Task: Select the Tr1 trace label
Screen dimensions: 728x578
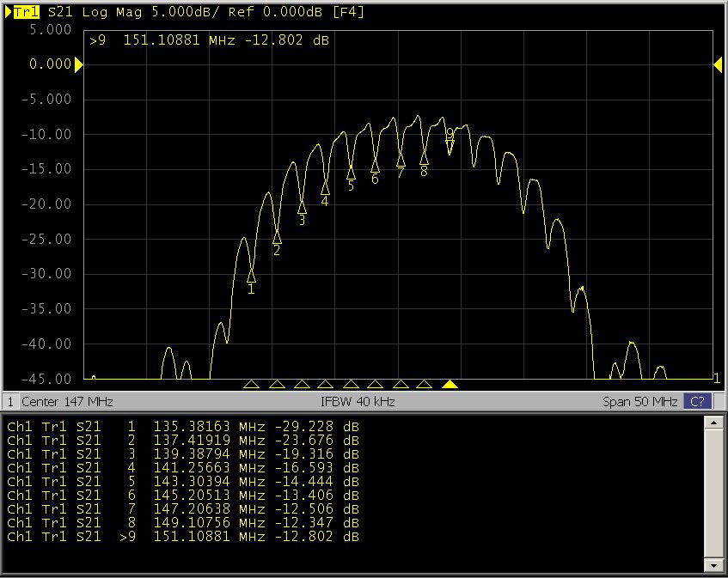Action: click(x=26, y=13)
